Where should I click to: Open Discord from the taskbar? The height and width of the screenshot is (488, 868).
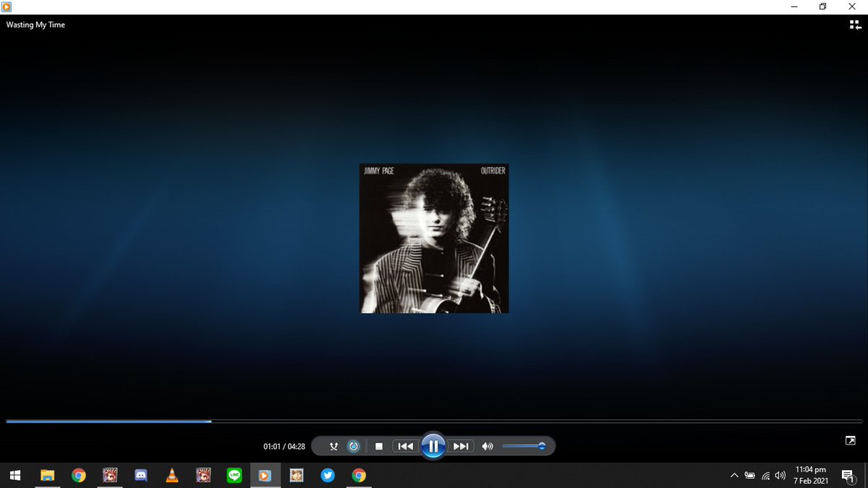(141, 475)
